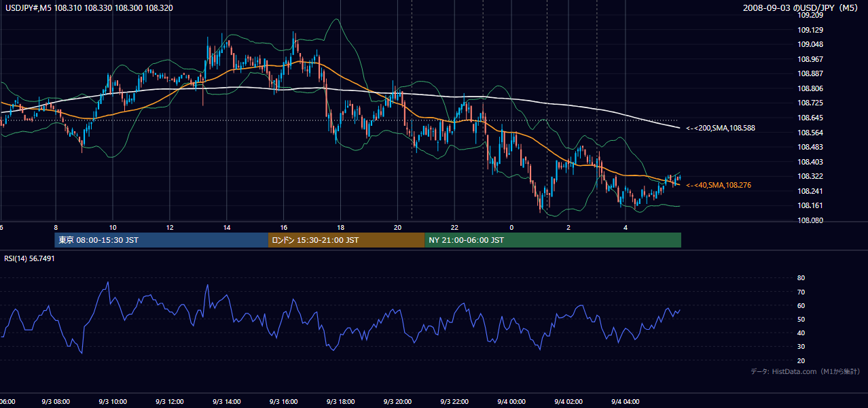This screenshot has width=868, height=408.
Task: Click the 200 SMA label reading 108.588
Action: click(721, 128)
